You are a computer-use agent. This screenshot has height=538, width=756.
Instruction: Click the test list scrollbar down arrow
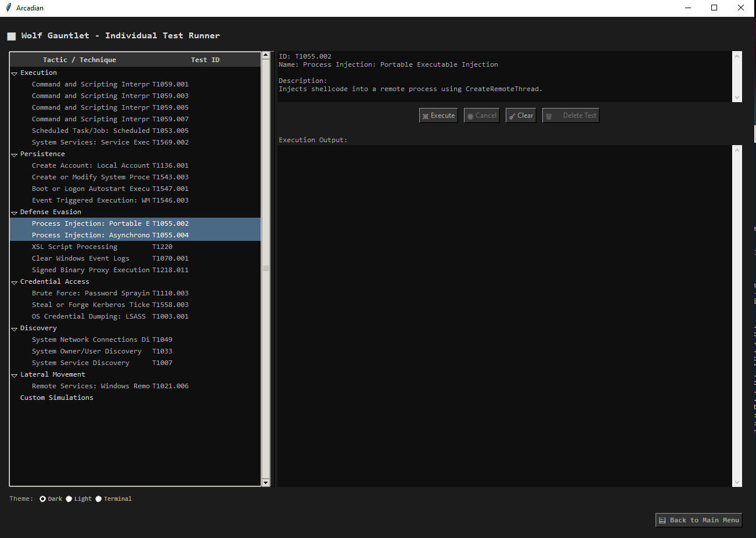click(266, 482)
